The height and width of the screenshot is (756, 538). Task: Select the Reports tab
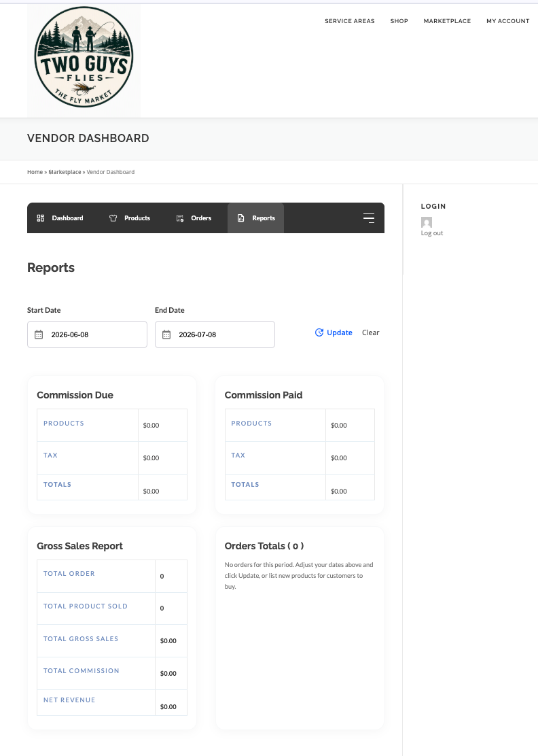click(x=256, y=218)
